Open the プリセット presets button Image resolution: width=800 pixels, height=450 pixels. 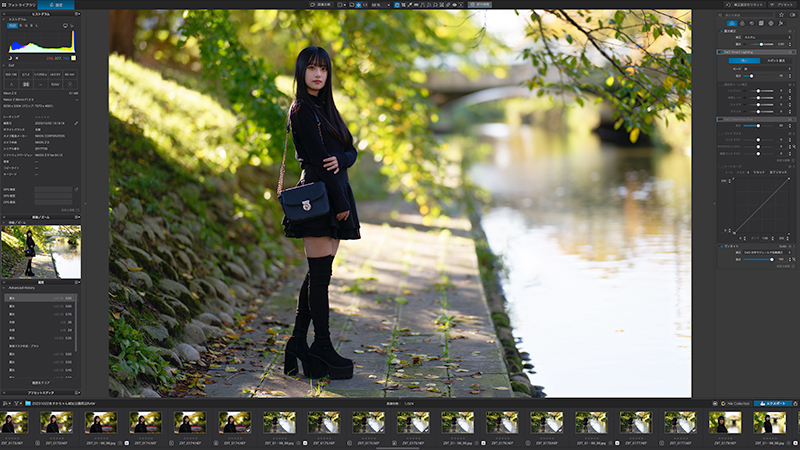pyautogui.click(x=782, y=5)
